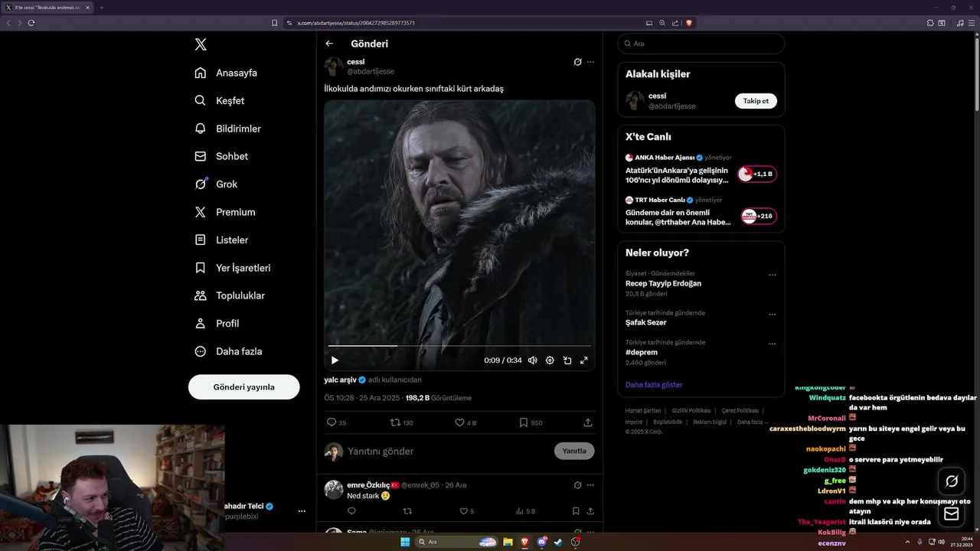Viewport: 980px width, 551px height.
Task: Toggle picture-in-picture on the video
Action: [x=567, y=360]
